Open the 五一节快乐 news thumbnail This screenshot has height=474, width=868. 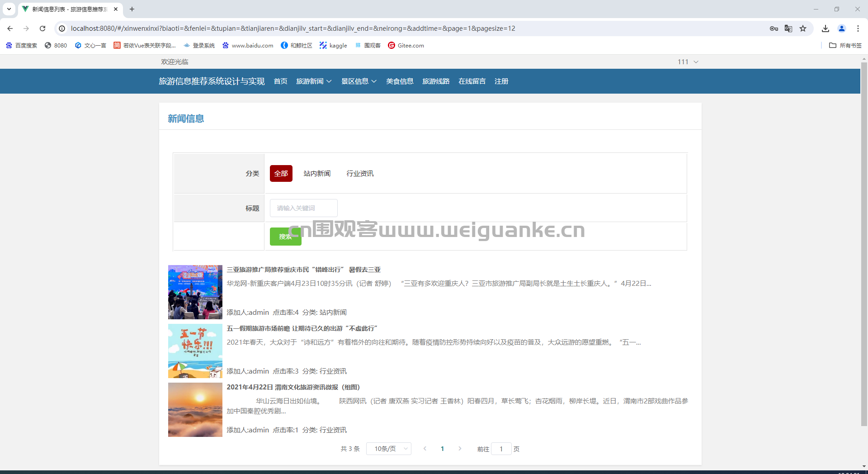pyautogui.click(x=195, y=351)
